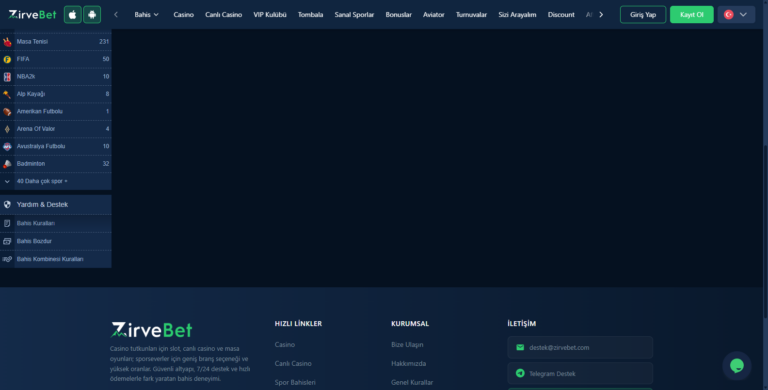The width and height of the screenshot is (768, 390).
Task: Open the Tombala menu item
Action: point(310,15)
